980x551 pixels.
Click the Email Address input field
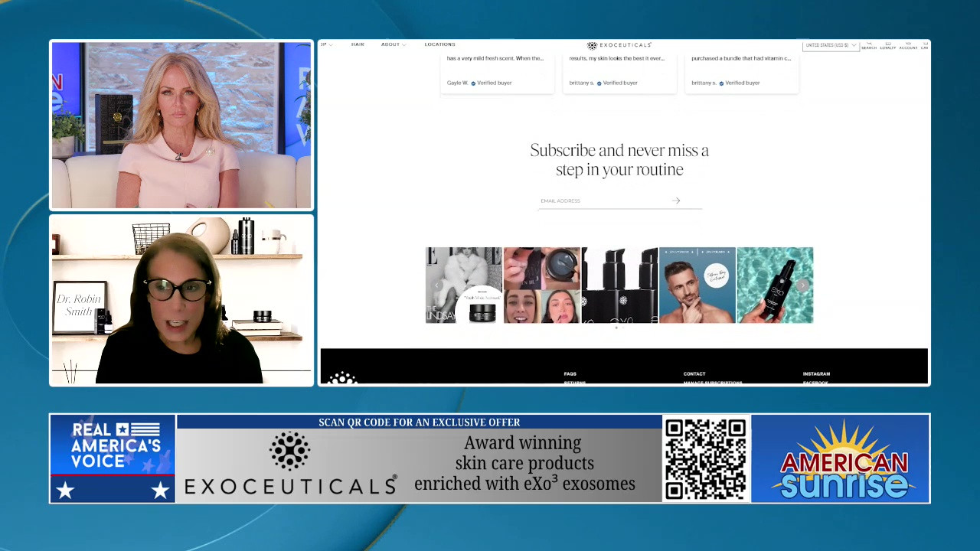point(603,201)
